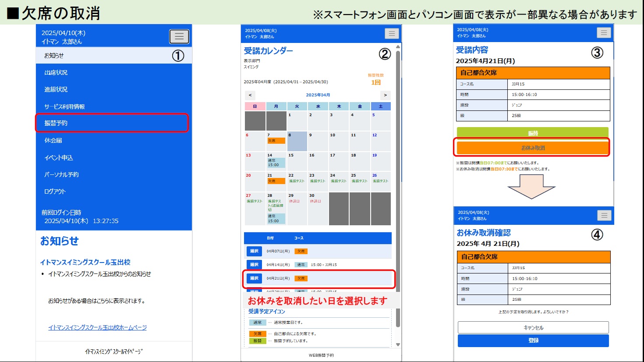Viewport: 644px width, 362px height.
Task: Click 15:00-16:10 time value in 受講内容
Action: pos(524,95)
